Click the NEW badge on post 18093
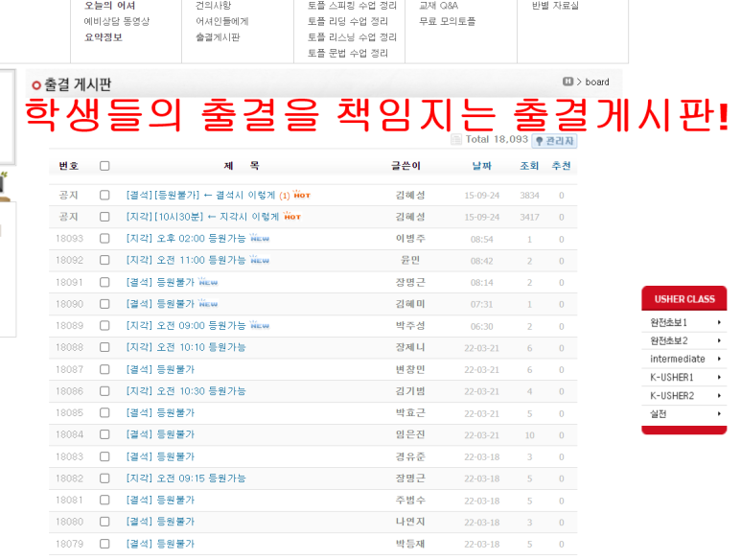741x560 pixels. (x=260, y=238)
